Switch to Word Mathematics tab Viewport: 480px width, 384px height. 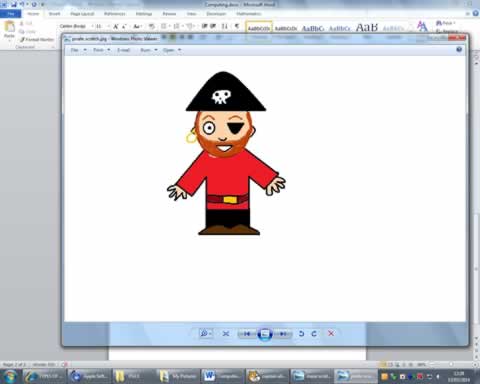[249, 14]
